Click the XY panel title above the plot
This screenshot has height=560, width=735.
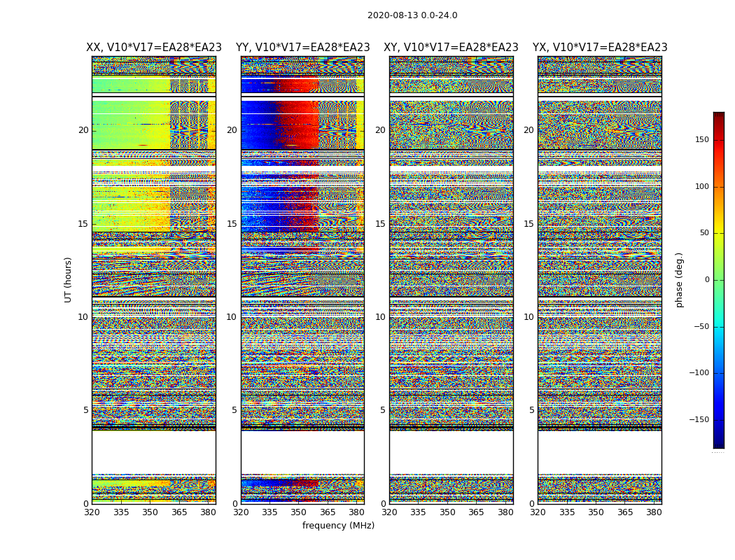[x=451, y=48]
